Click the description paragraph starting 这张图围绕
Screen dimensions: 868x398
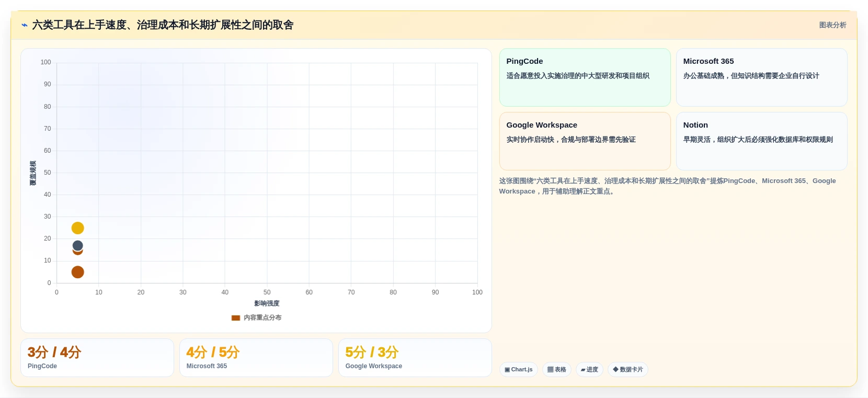click(x=667, y=186)
